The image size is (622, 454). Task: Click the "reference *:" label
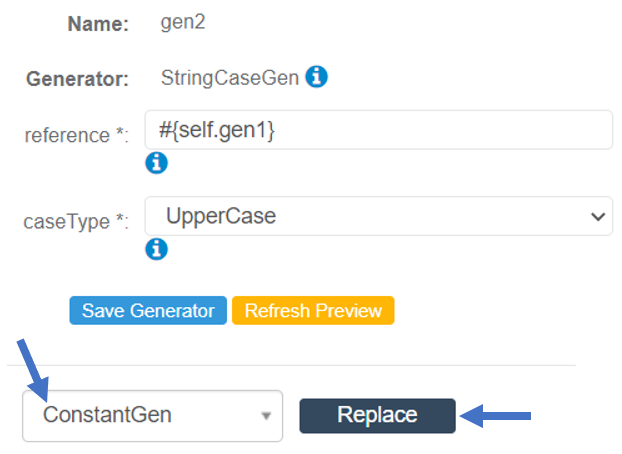tap(77, 135)
